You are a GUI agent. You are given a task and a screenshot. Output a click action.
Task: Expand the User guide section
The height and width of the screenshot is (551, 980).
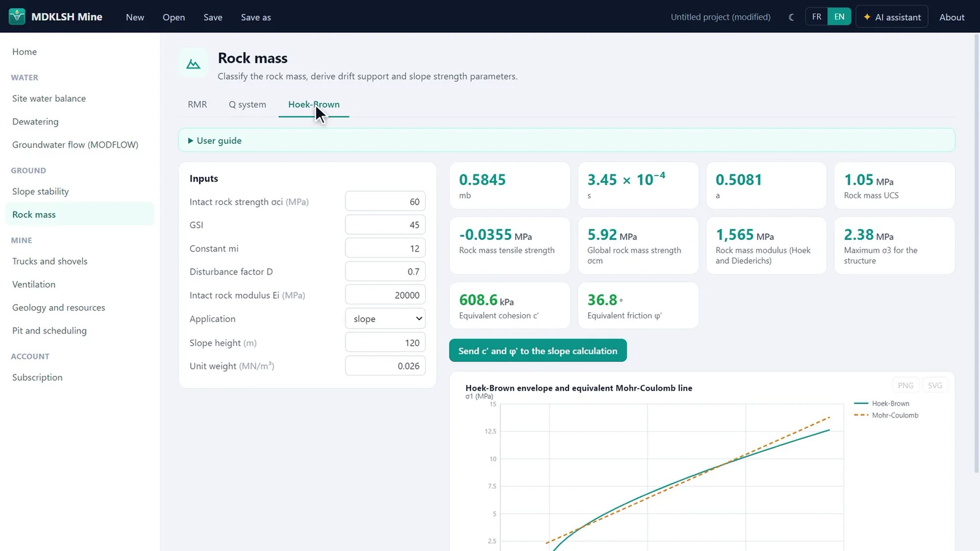[x=567, y=140]
